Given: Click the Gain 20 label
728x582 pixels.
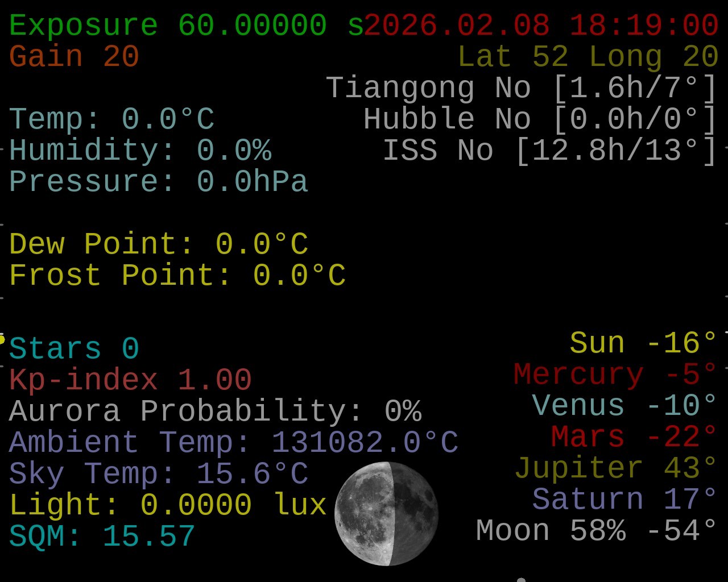Looking at the screenshot, I should click(x=74, y=57).
